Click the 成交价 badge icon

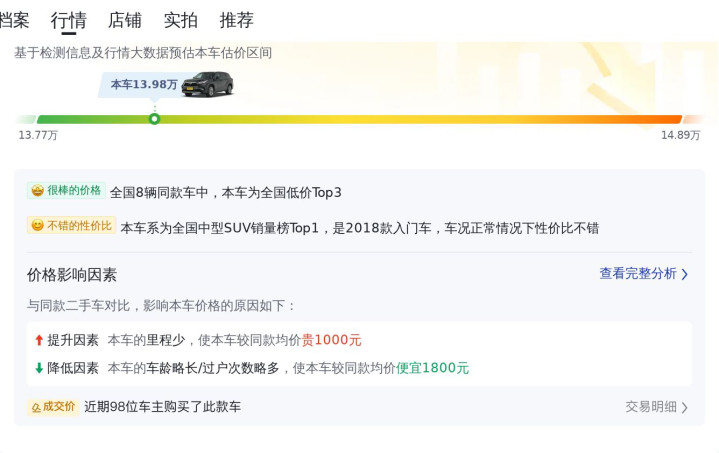tap(52, 407)
